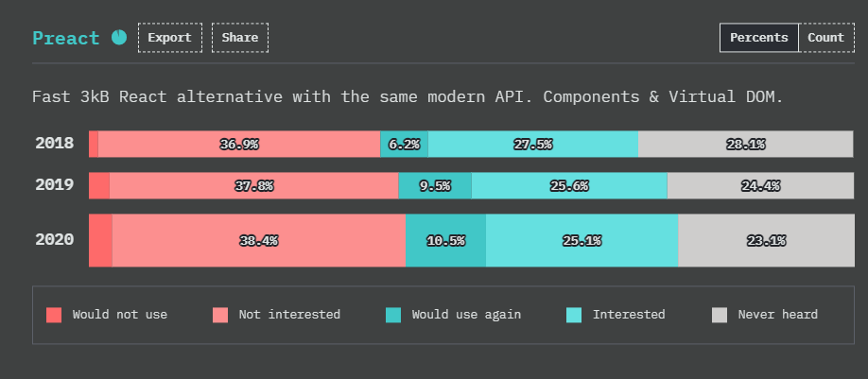Select the Would not use legend swatch
Viewport: 868px width, 379px height.
click(x=54, y=315)
